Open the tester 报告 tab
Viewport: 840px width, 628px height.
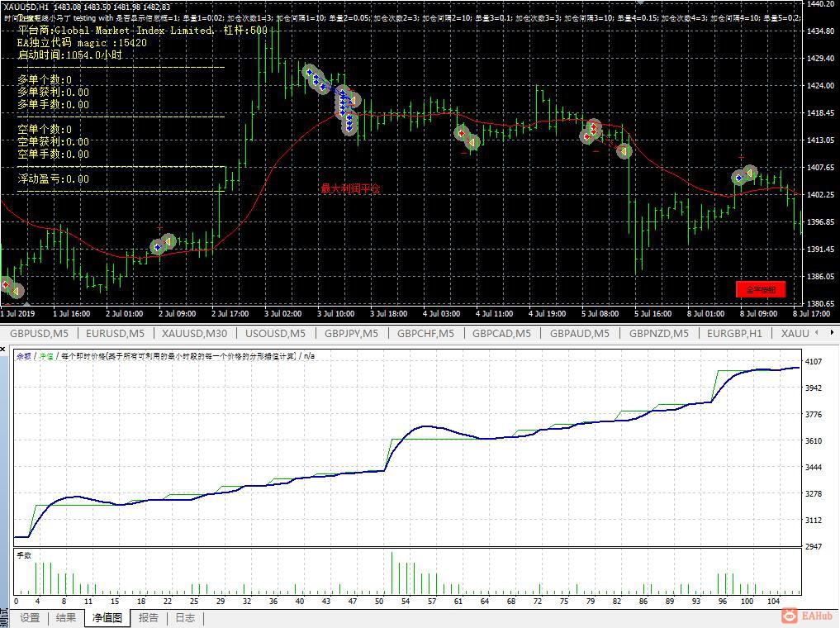(149, 618)
